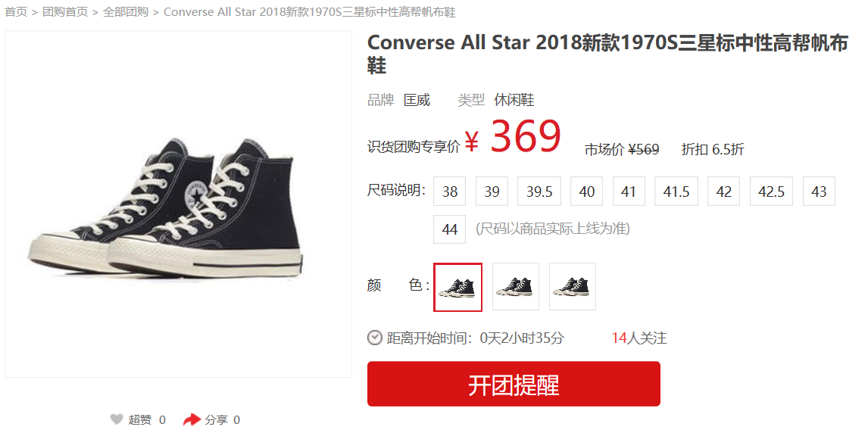Screen dimensions: 868x433
Task: Choose size 43
Action: click(819, 192)
